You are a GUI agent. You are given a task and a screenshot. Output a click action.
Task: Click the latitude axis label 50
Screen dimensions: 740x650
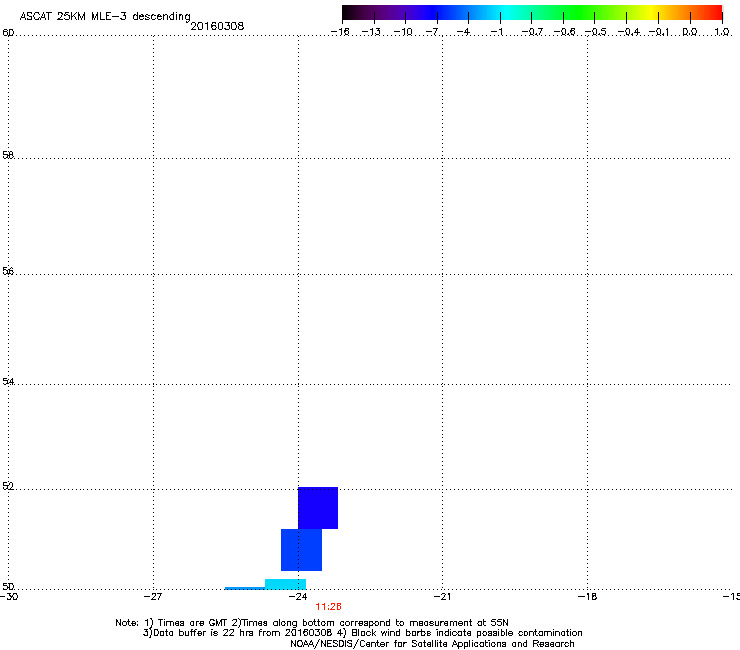pos(8,586)
